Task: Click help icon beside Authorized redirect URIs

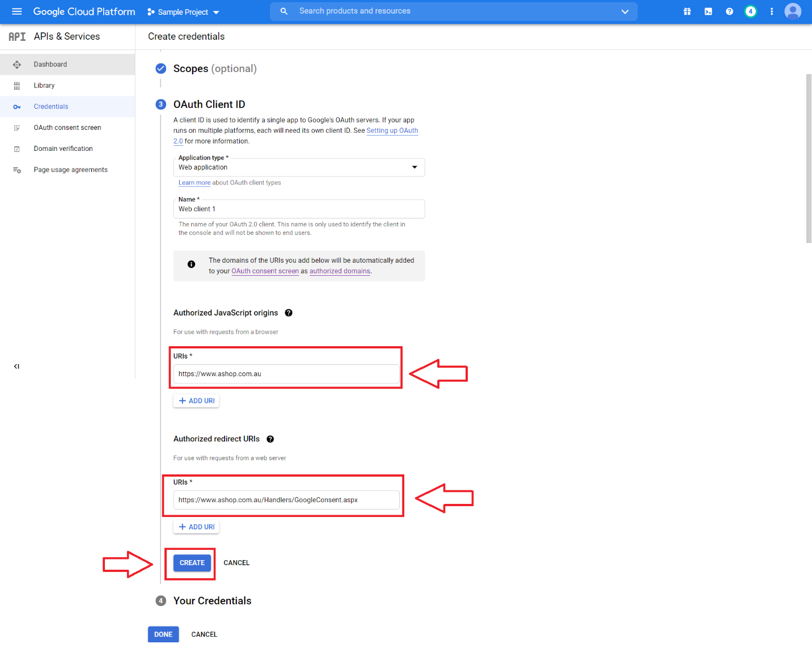Action: coord(270,439)
